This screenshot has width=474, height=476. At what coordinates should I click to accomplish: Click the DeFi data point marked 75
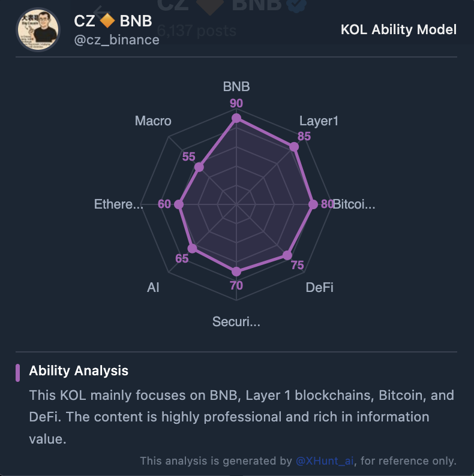287,255
